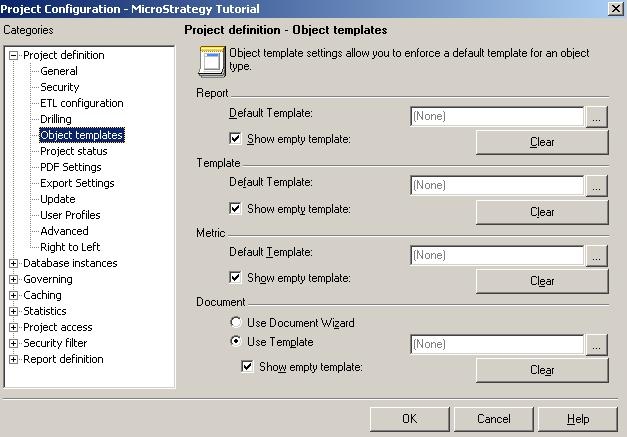Click the Template Default Template field
The image size is (627, 437).
tap(497, 186)
